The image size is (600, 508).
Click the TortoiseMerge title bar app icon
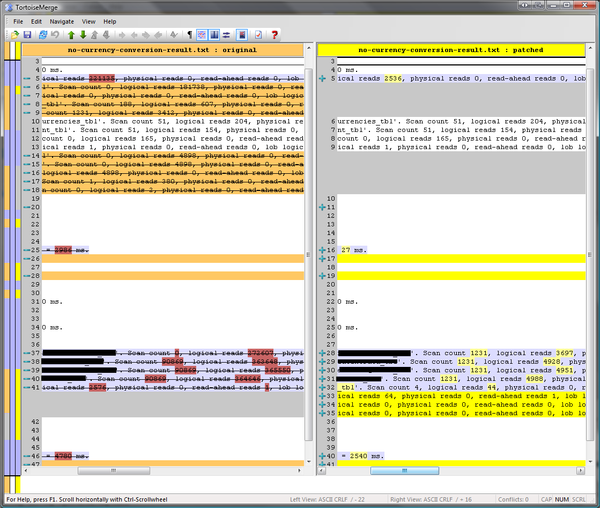click(x=9, y=7)
